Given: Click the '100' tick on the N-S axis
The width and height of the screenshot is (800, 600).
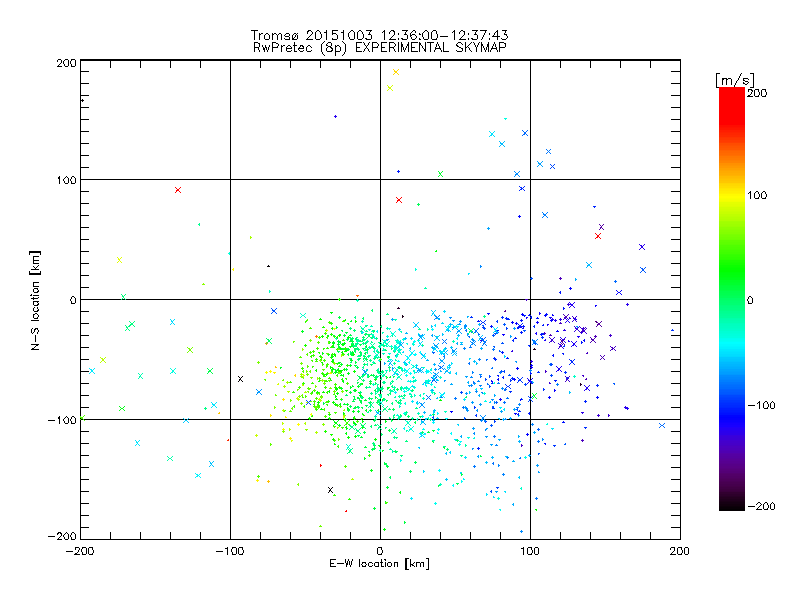Looking at the screenshot, I should point(67,180).
